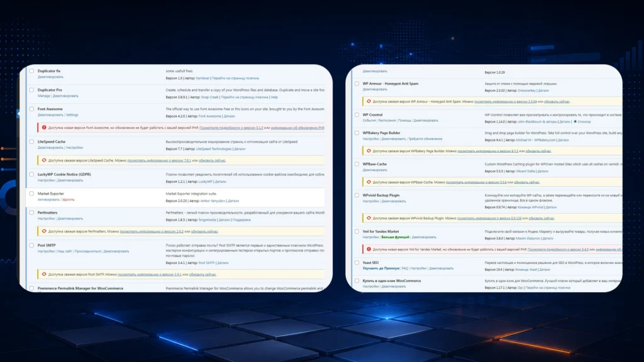Viewport: 644px width, 362px height.
Task: Check the Font Awesome plugin checkbox
Action: 31,109
